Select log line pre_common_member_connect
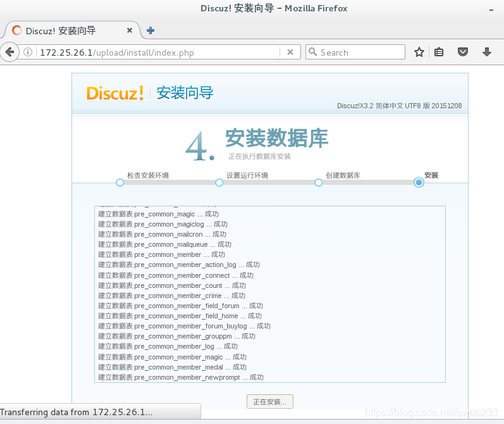 (176, 276)
